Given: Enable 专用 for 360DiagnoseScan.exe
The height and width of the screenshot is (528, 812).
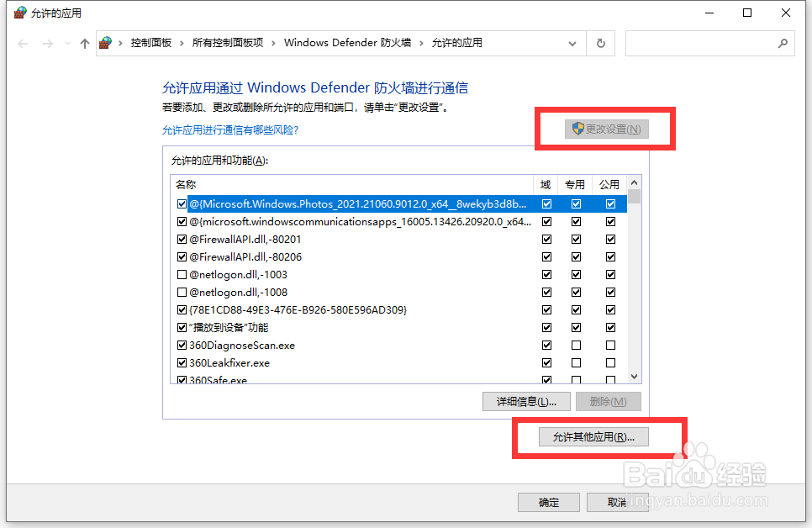Looking at the screenshot, I should 576,345.
